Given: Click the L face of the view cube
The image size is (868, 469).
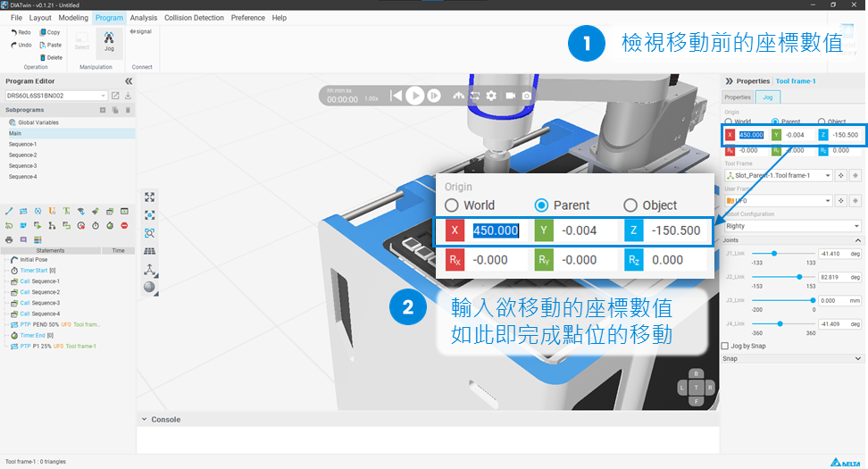Looking at the screenshot, I should pos(682,388).
